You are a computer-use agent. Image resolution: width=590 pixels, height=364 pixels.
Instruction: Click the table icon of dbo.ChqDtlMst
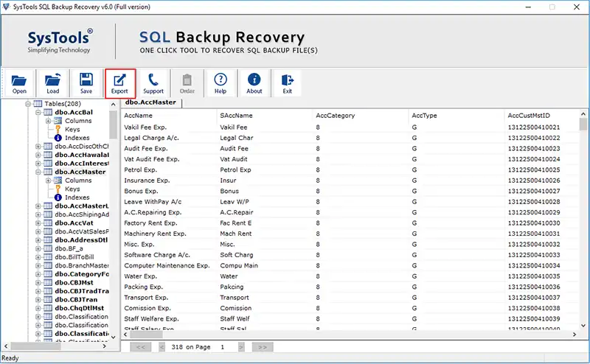(x=48, y=308)
